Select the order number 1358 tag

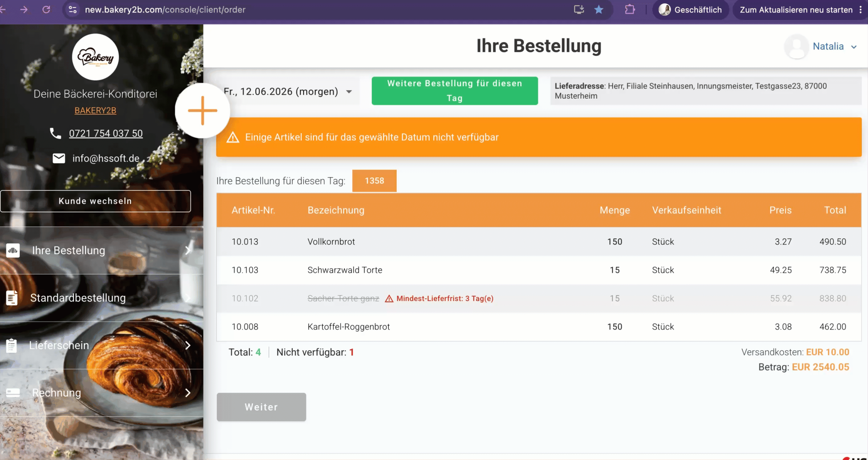374,181
